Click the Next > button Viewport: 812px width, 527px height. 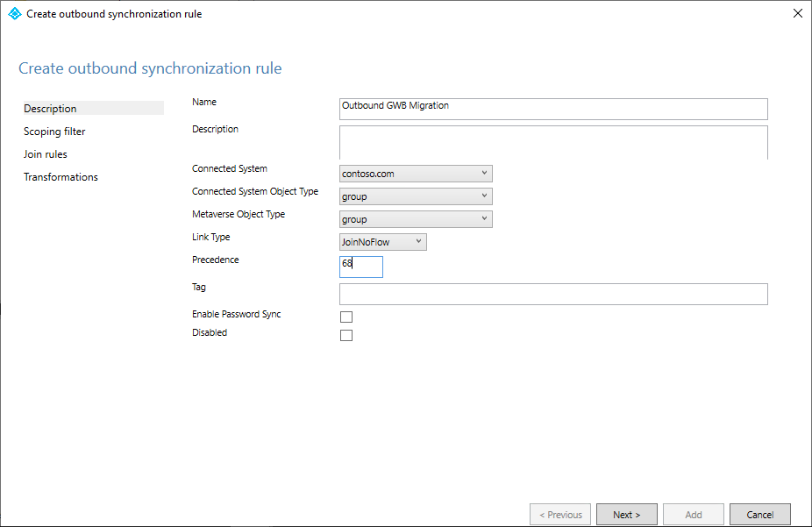(x=627, y=515)
